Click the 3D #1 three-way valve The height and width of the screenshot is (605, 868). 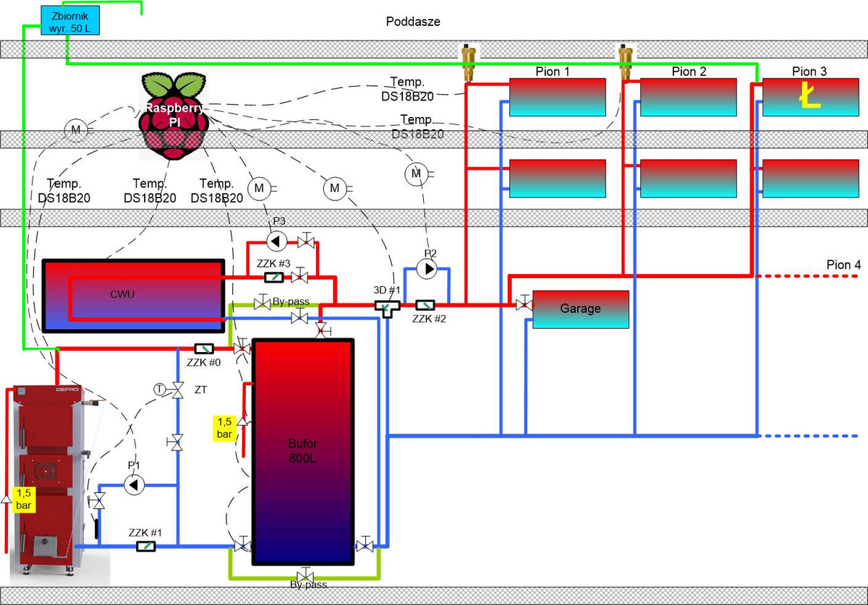(x=386, y=308)
